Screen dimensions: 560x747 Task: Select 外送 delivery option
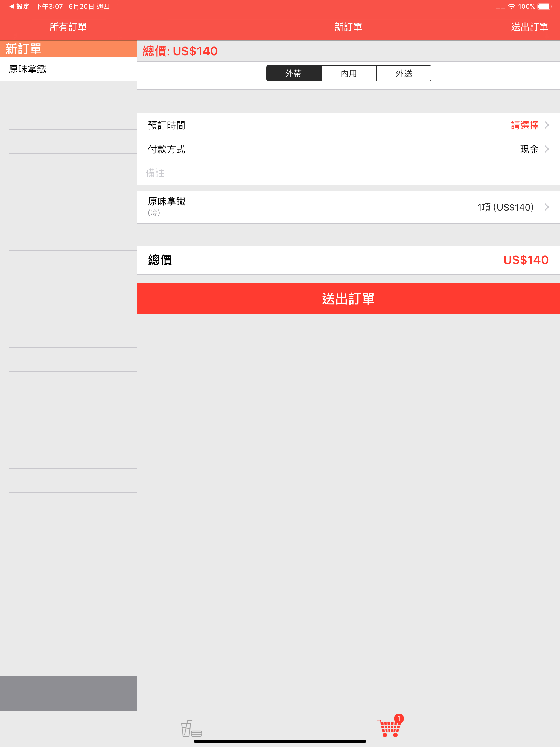tap(404, 73)
